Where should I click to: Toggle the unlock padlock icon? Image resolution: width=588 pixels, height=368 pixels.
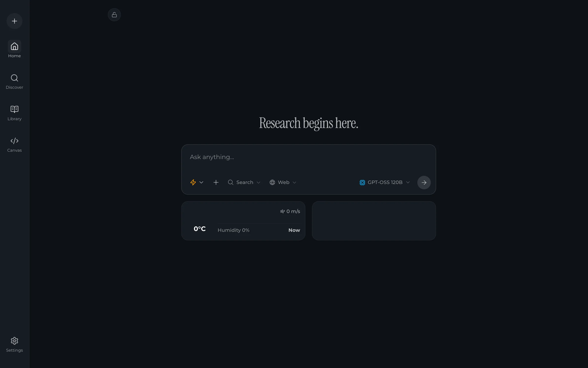114,15
